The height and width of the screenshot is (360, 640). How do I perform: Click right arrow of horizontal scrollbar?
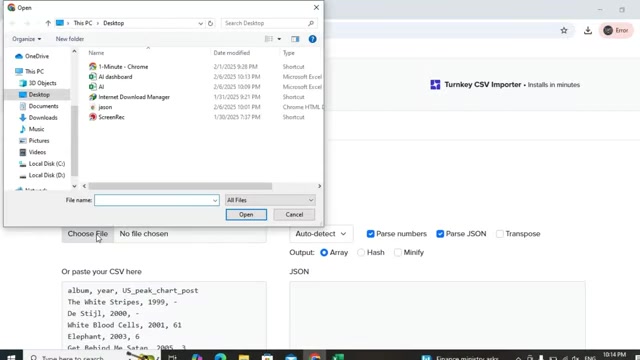click(x=319, y=186)
